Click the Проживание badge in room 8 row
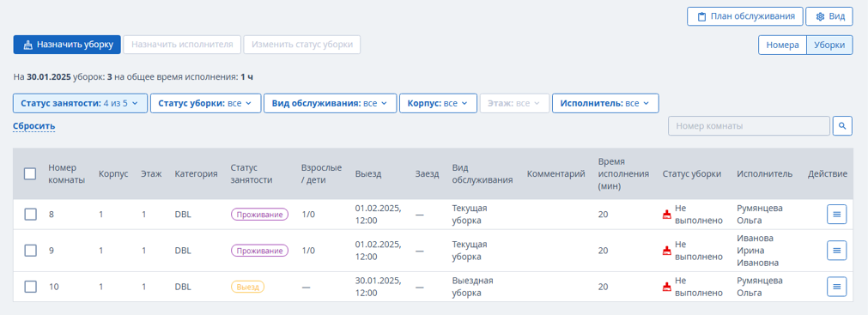The image size is (868, 315). coord(259,215)
